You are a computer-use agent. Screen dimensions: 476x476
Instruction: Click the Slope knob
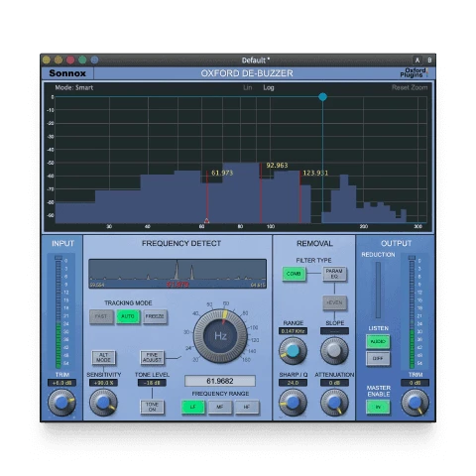334,351
